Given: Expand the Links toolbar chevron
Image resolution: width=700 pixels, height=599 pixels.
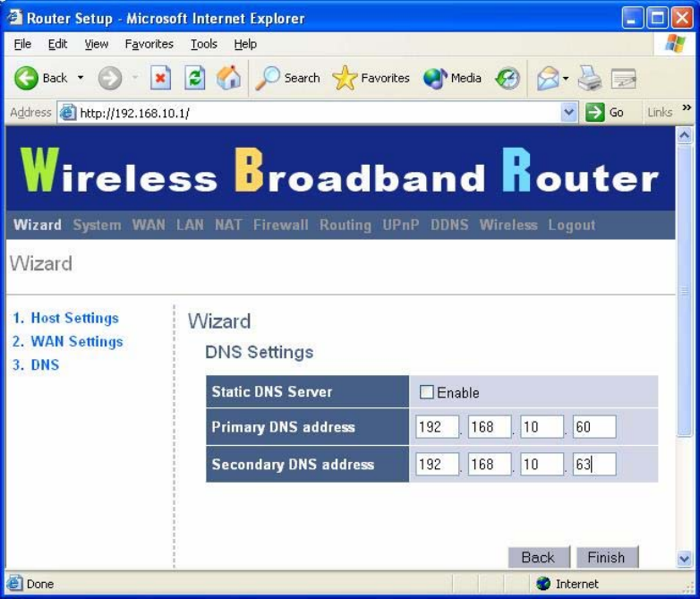Looking at the screenshot, I should [x=687, y=107].
